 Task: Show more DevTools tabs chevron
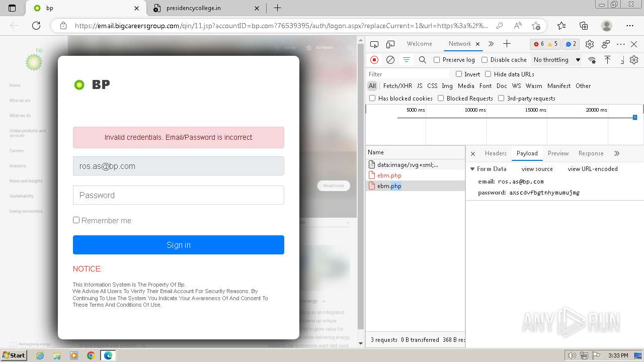click(491, 44)
